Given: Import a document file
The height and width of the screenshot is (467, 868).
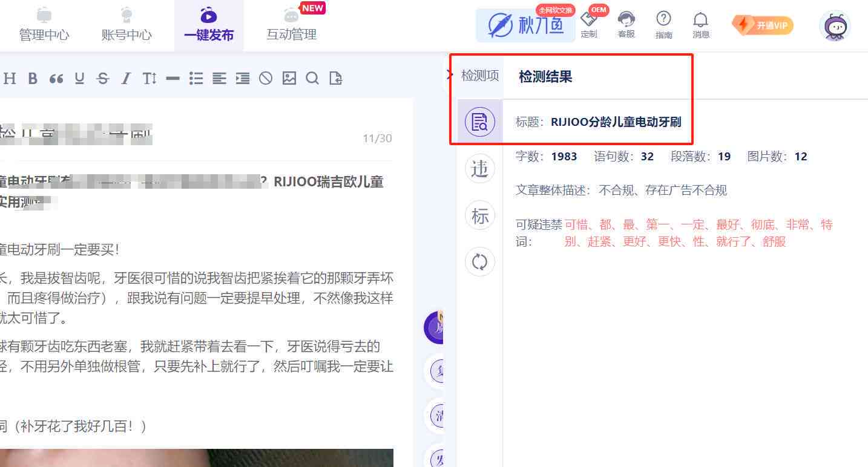Looking at the screenshot, I should (x=336, y=78).
